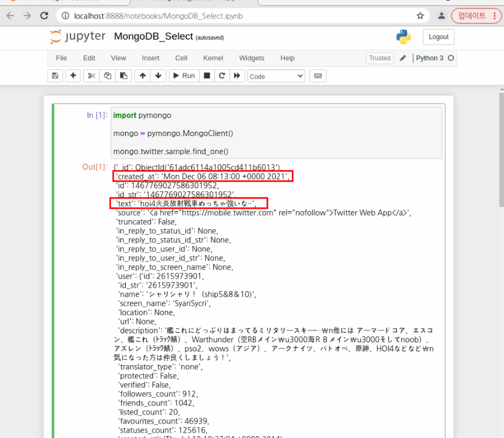Click in the code cell on 'import pymongo'

click(142, 116)
